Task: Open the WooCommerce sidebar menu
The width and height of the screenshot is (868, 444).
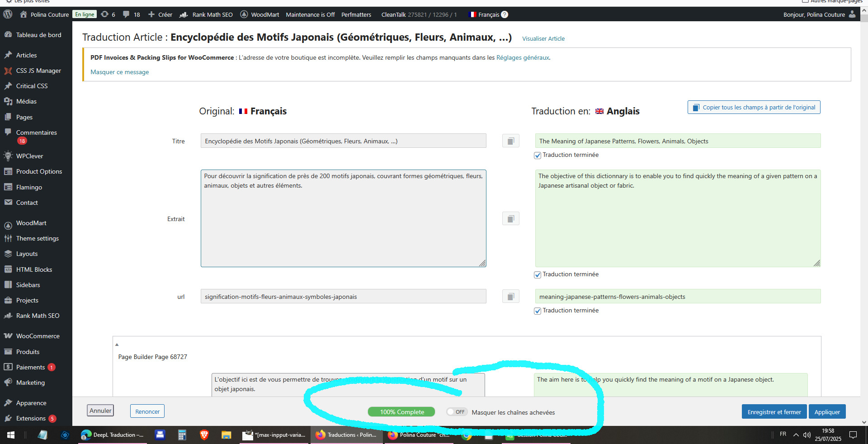Action: (38, 336)
